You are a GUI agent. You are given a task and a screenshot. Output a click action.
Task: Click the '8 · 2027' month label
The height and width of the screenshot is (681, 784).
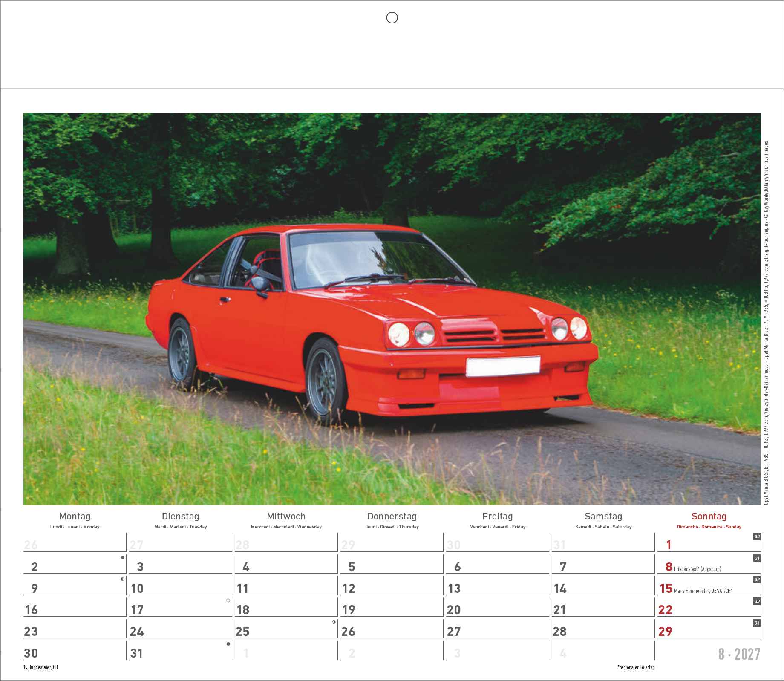[x=739, y=654]
